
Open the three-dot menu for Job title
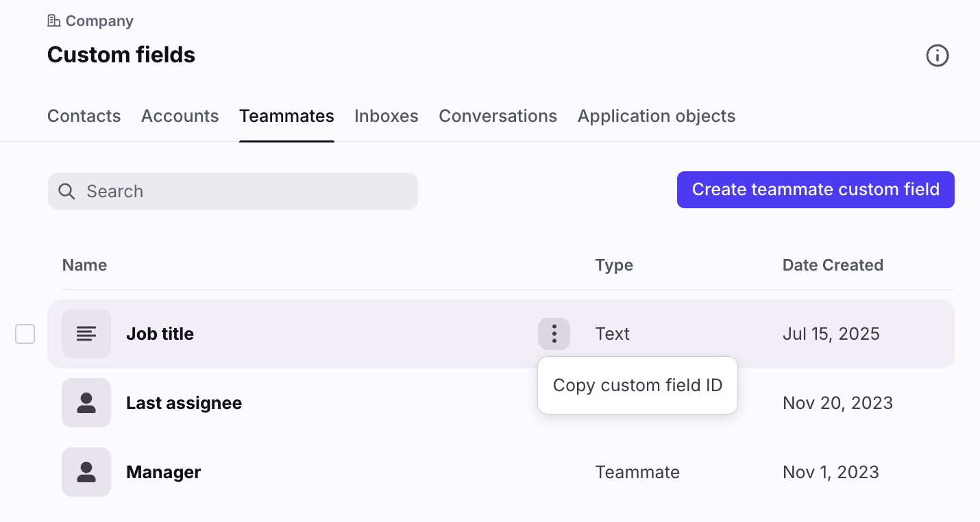coord(554,334)
